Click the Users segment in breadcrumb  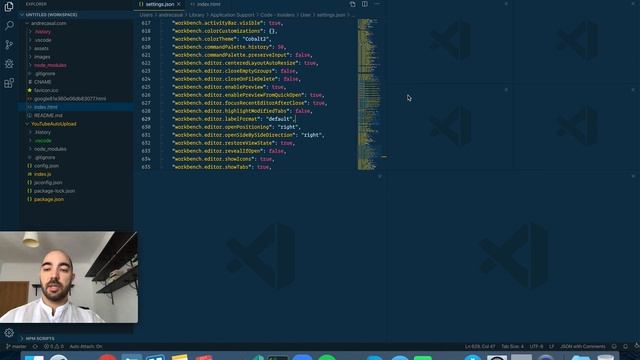[146, 15]
